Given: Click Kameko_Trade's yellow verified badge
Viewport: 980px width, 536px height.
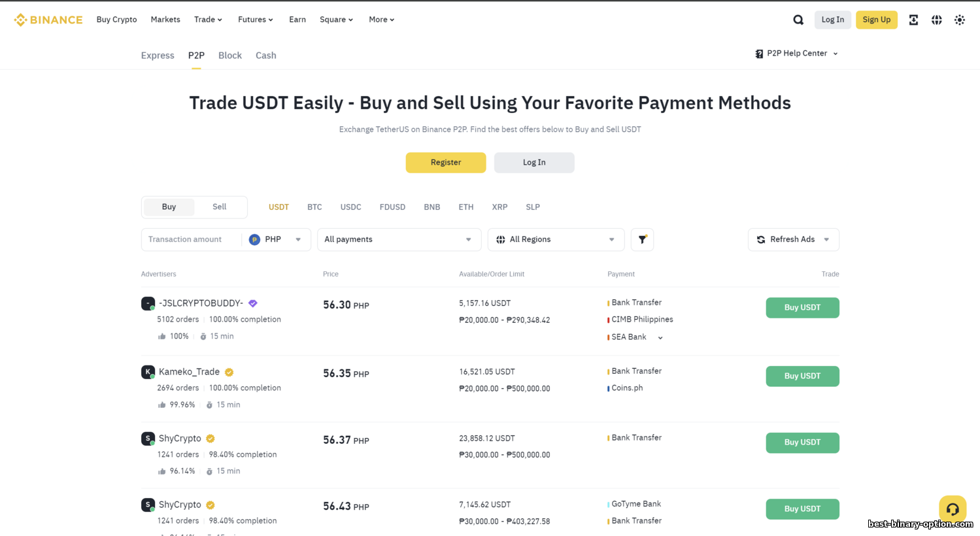Looking at the screenshot, I should [229, 372].
